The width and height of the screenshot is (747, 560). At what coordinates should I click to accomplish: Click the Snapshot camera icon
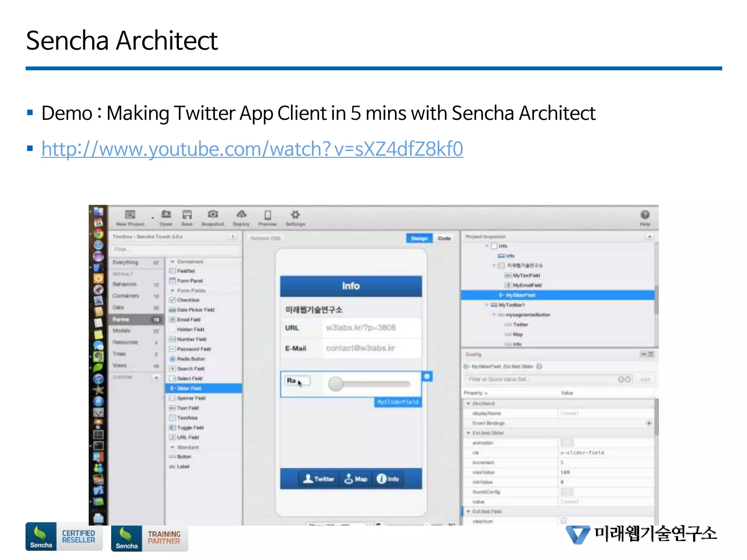(213, 214)
